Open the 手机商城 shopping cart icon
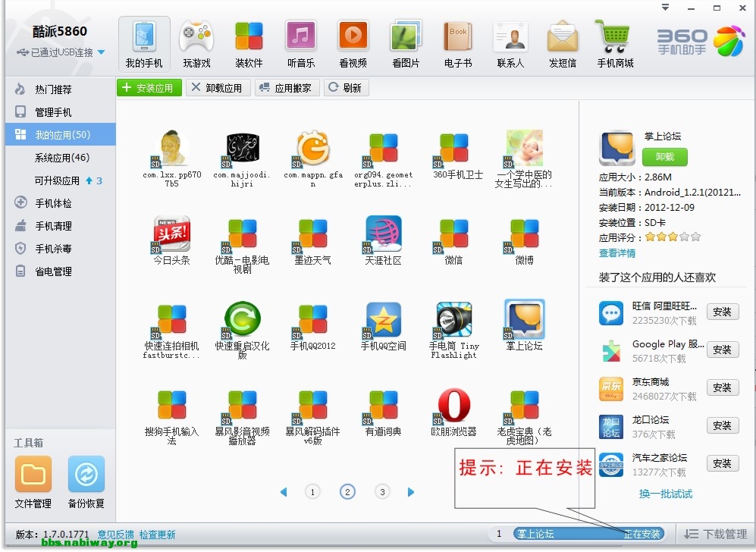This screenshot has width=756, height=552. click(x=614, y=37)
